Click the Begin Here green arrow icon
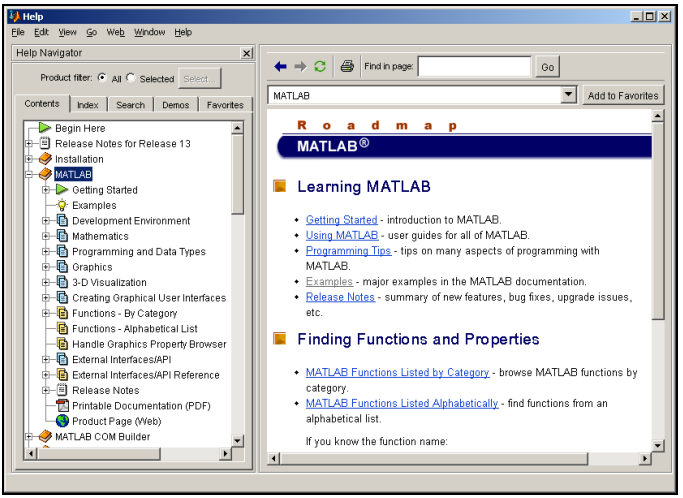Image resolution: width=683 pixels, height=498 pixels. [45, 128]
